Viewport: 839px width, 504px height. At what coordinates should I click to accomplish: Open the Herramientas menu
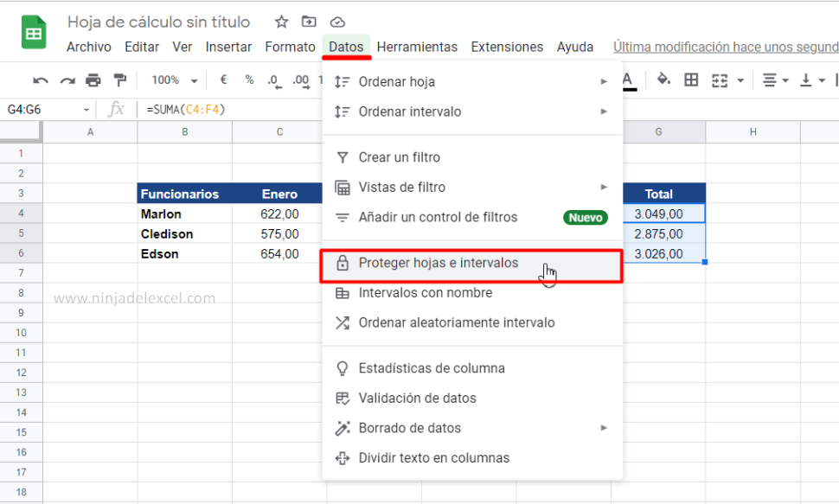point(417,47)
